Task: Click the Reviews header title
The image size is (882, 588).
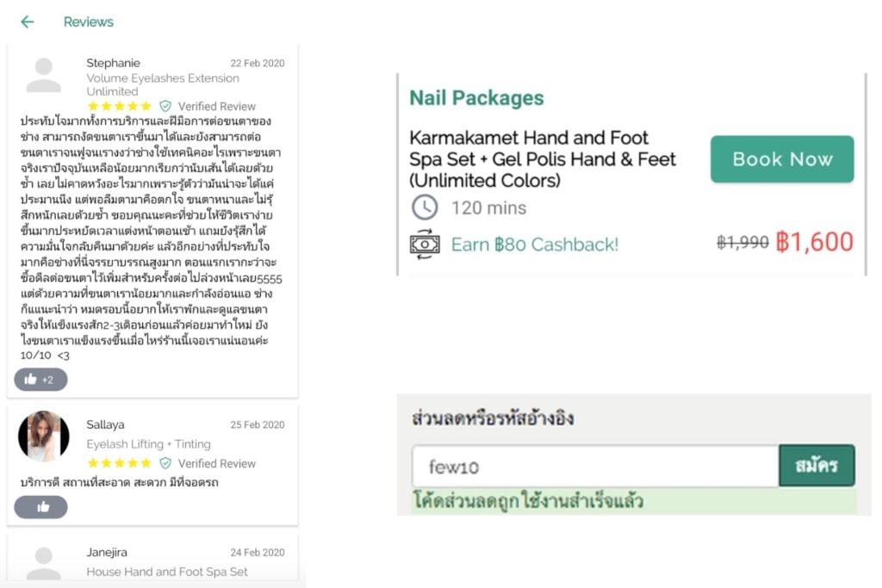Action: [89, 22]
